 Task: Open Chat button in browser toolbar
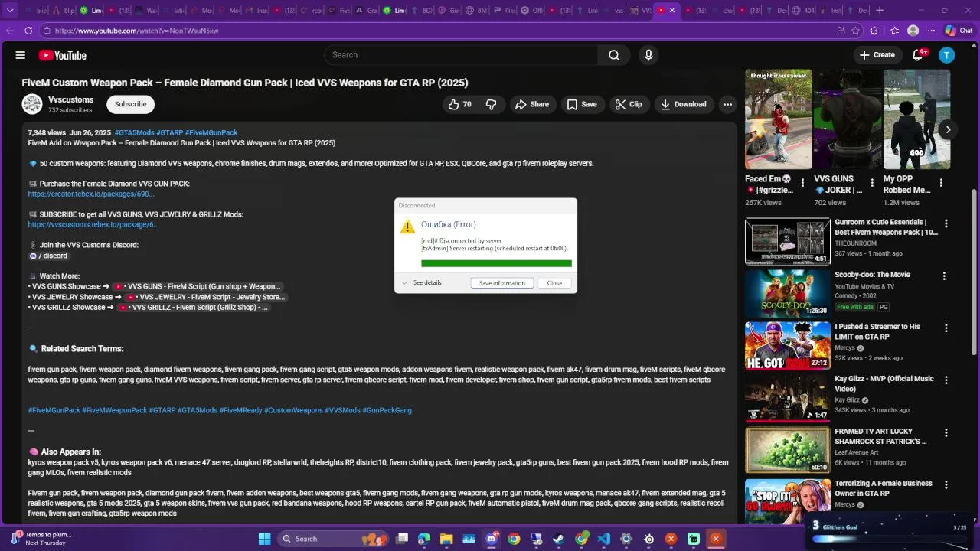pos(959,31)
